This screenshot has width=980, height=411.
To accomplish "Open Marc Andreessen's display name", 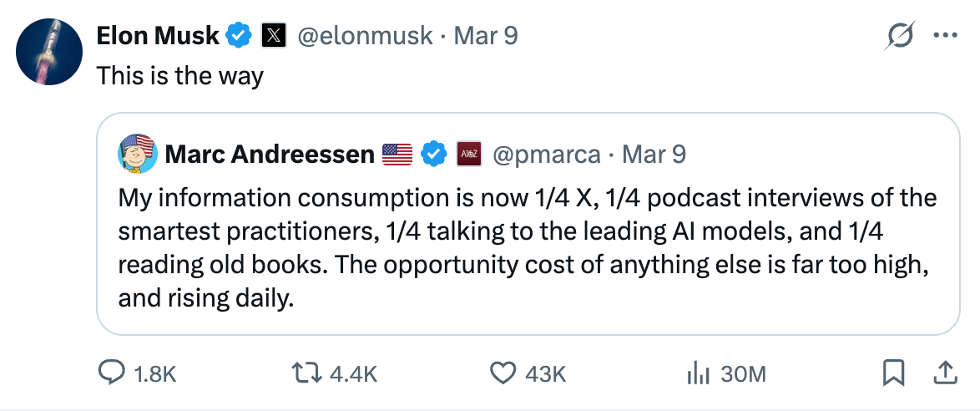I will [269, 154].
